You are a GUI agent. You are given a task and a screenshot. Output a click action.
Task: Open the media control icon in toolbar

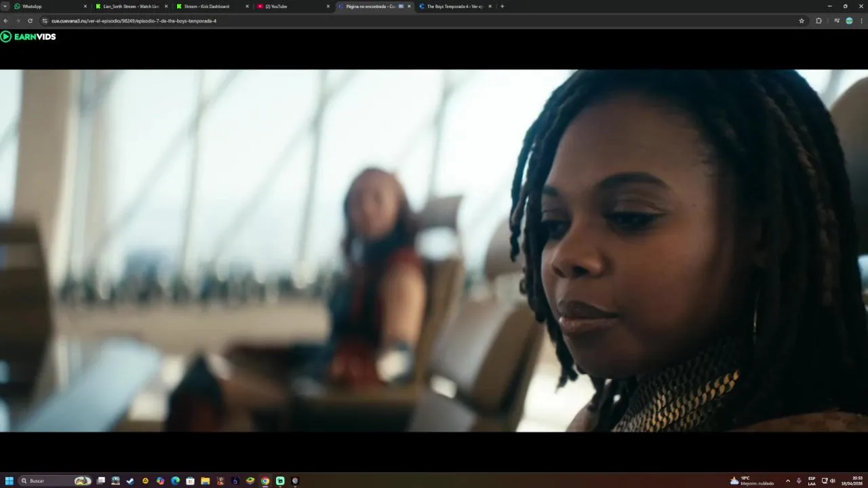click(x=837, y=21)
